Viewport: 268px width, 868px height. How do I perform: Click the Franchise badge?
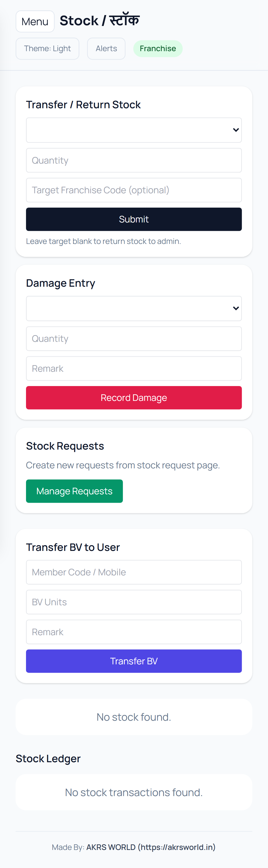158,48
